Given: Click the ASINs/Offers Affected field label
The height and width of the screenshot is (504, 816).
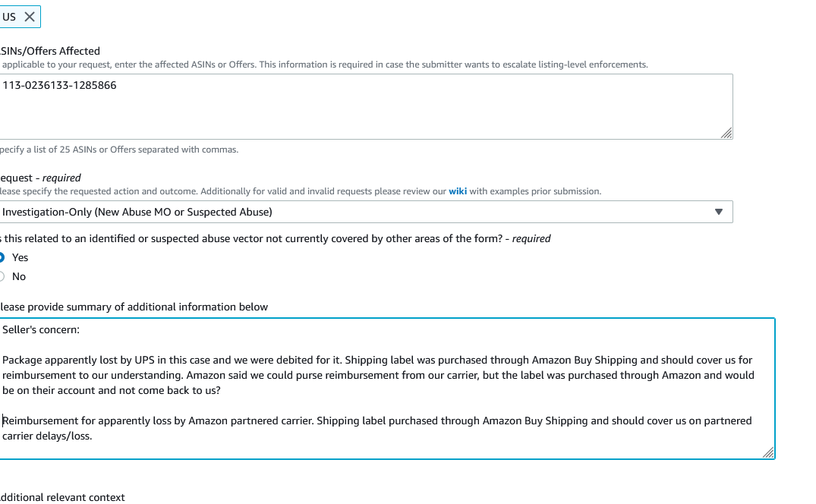Looking at the screenshot, I should coord(50,51).
